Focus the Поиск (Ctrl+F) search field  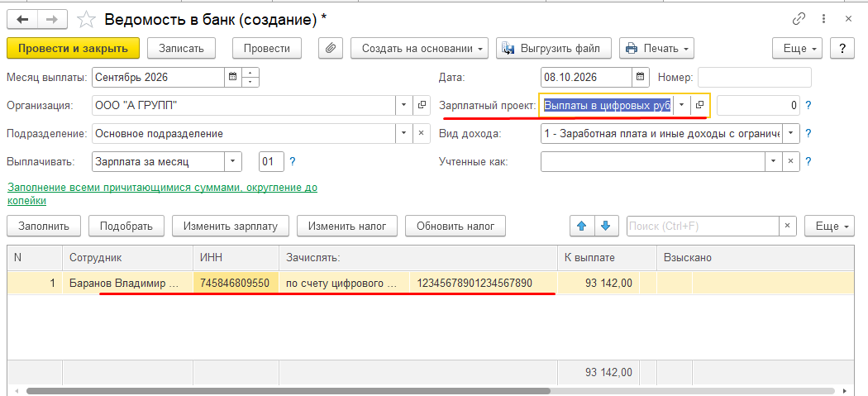tap(703, 226)
